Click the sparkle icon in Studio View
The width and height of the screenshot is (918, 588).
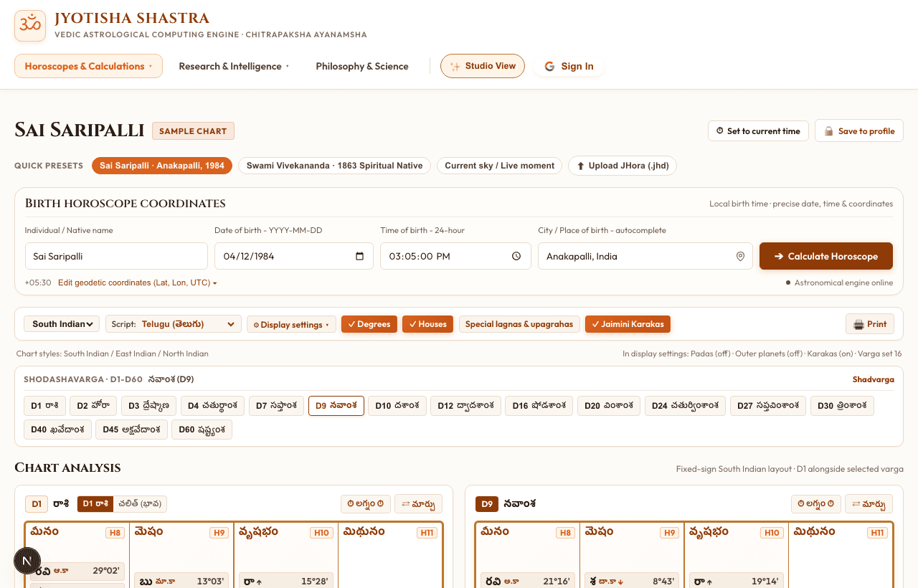(x=455, y=66)
